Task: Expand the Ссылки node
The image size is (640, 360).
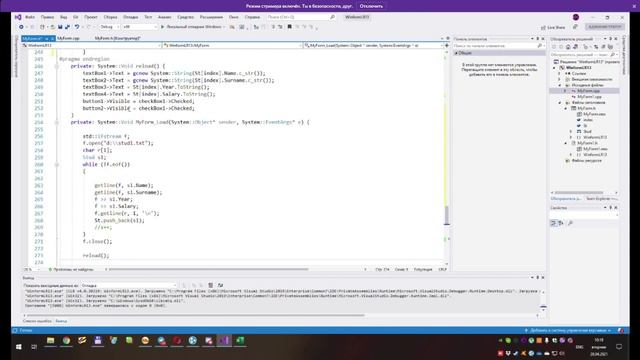Action: (560, 73)
